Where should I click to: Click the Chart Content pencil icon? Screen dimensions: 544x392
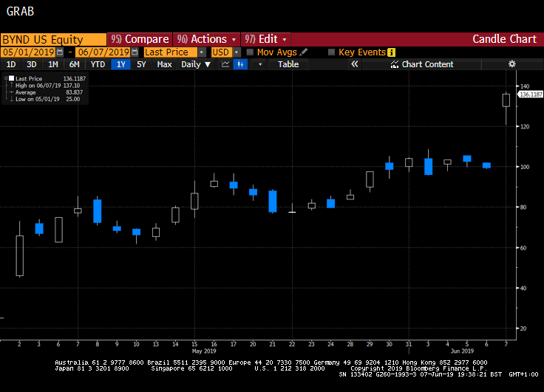point(395,64)
